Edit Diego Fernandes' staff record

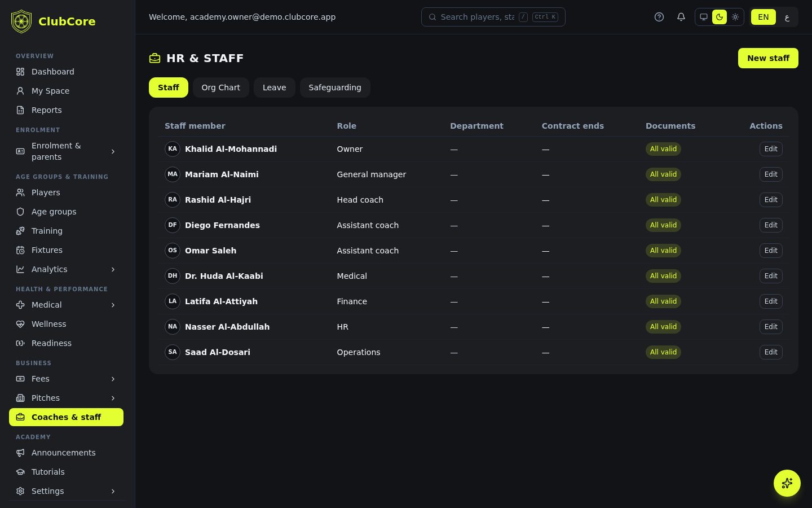coord(771,225)
